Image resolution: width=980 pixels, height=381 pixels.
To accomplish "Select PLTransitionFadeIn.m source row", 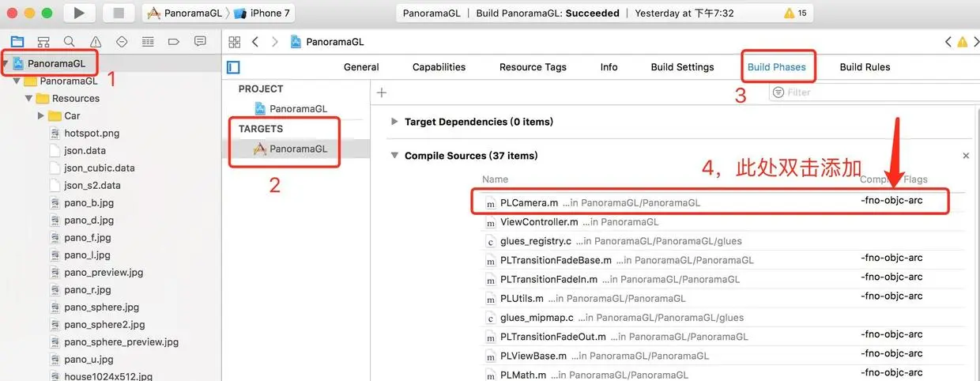I will click(723, 279).
